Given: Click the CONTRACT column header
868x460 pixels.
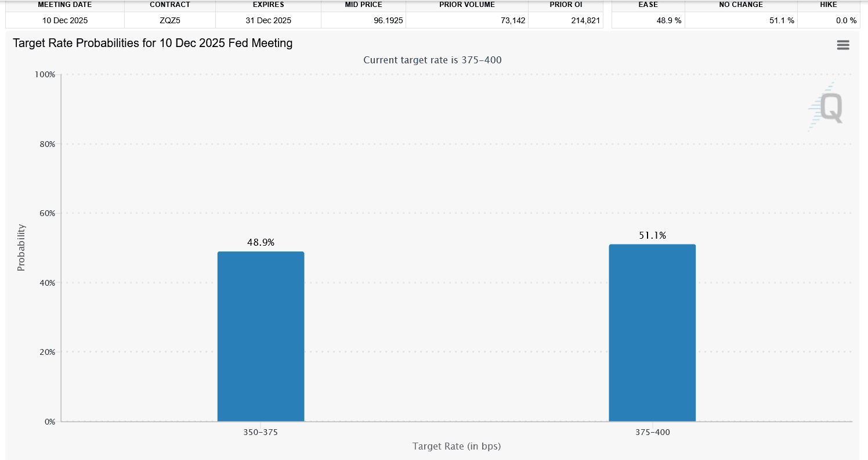Looking at the screenshot, I should pyautogui.click(x=170, y=5).
